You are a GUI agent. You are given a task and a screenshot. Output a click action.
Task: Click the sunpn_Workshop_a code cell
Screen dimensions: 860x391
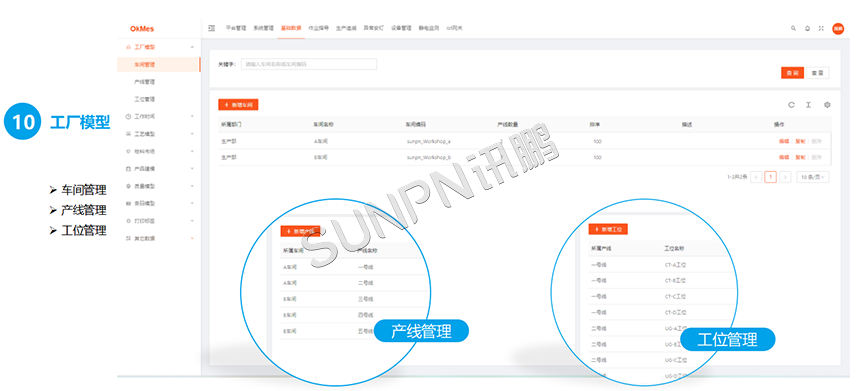click(429, 141)
